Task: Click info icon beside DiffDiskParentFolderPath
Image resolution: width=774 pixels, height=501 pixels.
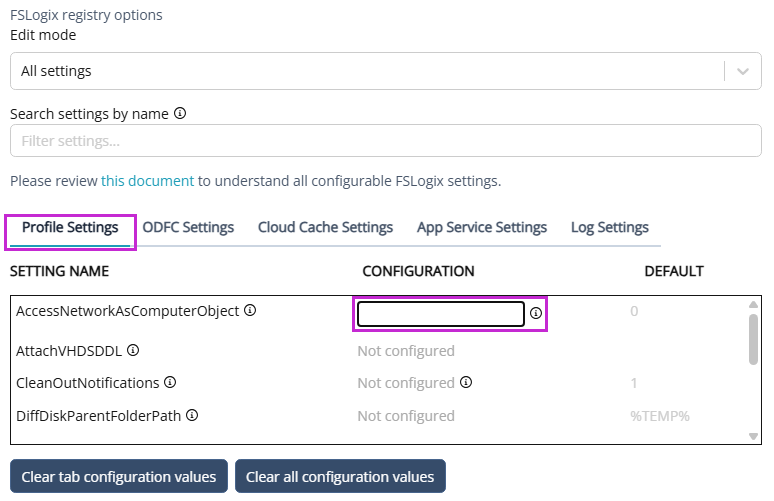Action: coord(192,414)
